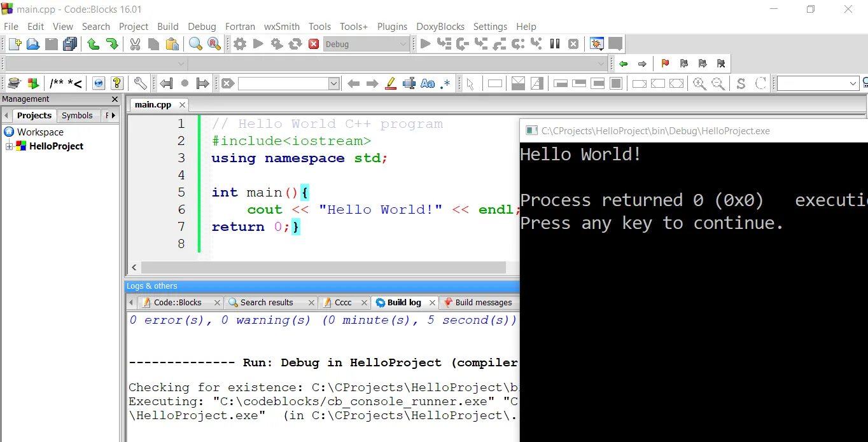Select the Projects tab
The height and width of the screenshot is (442, 868).
tap(34, 115)
